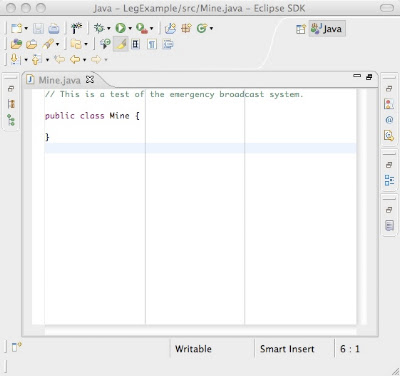The height and width of the screenshot is (376, 400).
Task: Open the New Java Class dropdown arrow
Action: (211, 29)
